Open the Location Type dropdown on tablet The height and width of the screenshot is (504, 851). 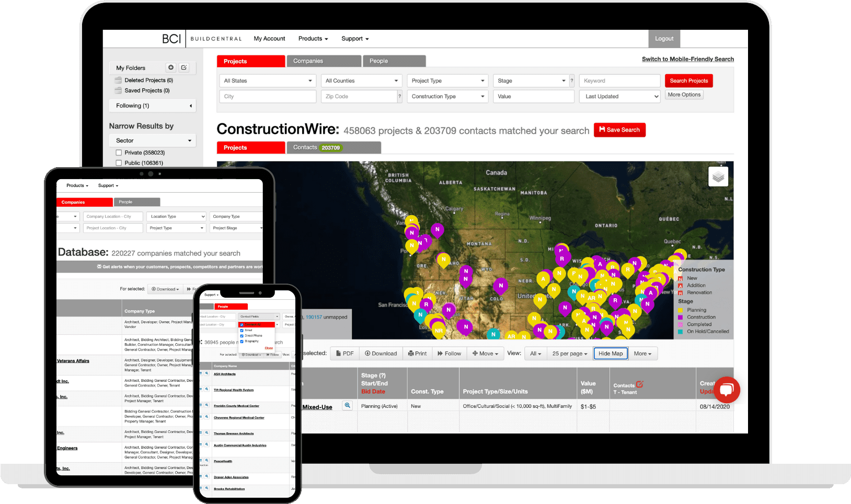pos(176,216)
